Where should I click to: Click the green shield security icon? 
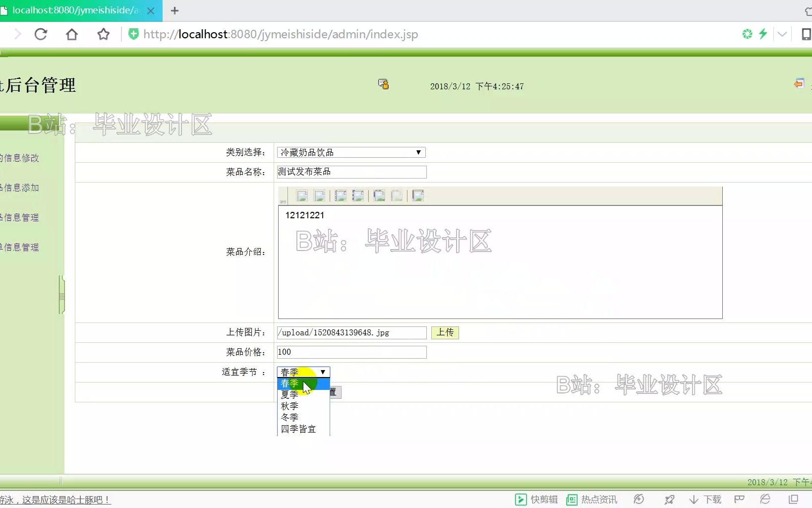tap(133, 34)
